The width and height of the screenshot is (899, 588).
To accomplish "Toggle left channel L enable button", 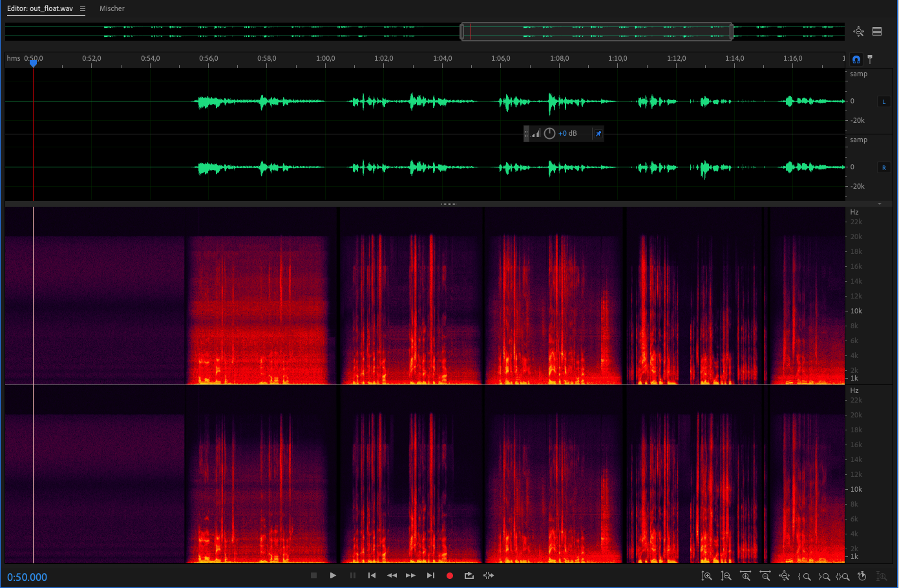I will 884,101.
